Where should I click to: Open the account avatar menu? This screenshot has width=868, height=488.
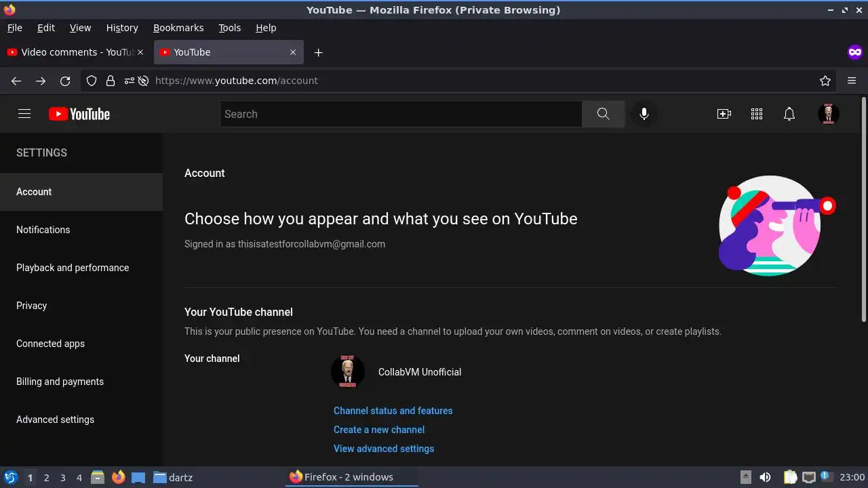point(829,114)
